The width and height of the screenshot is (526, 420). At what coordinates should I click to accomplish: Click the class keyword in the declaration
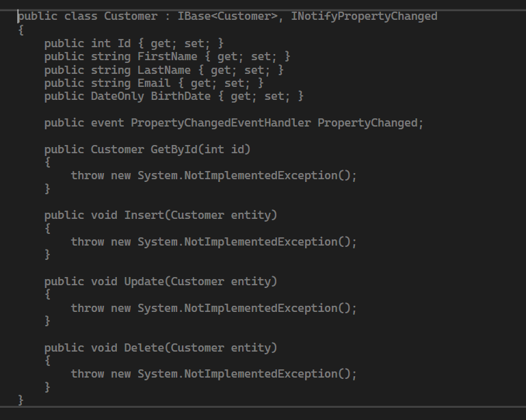(x=81, y=16)
